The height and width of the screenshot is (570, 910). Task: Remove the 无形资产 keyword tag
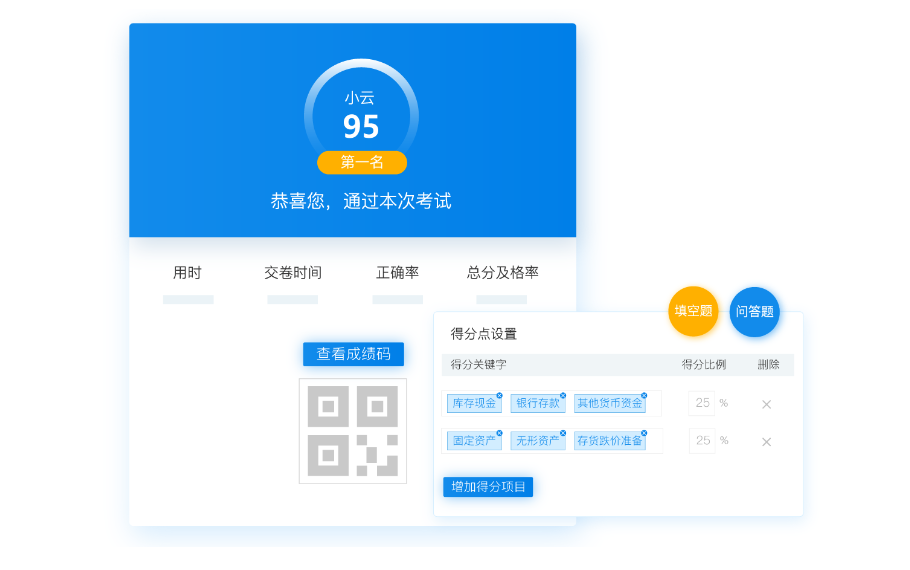tap(563, 433)
